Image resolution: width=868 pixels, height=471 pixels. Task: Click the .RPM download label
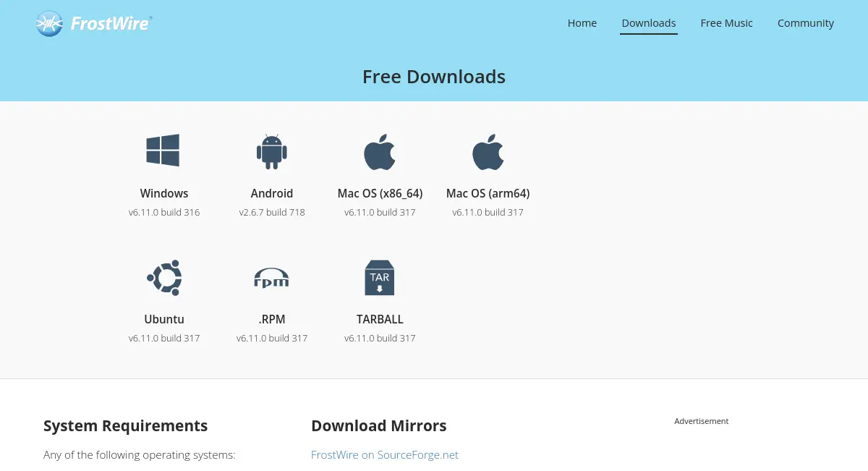tap(272, 319)
